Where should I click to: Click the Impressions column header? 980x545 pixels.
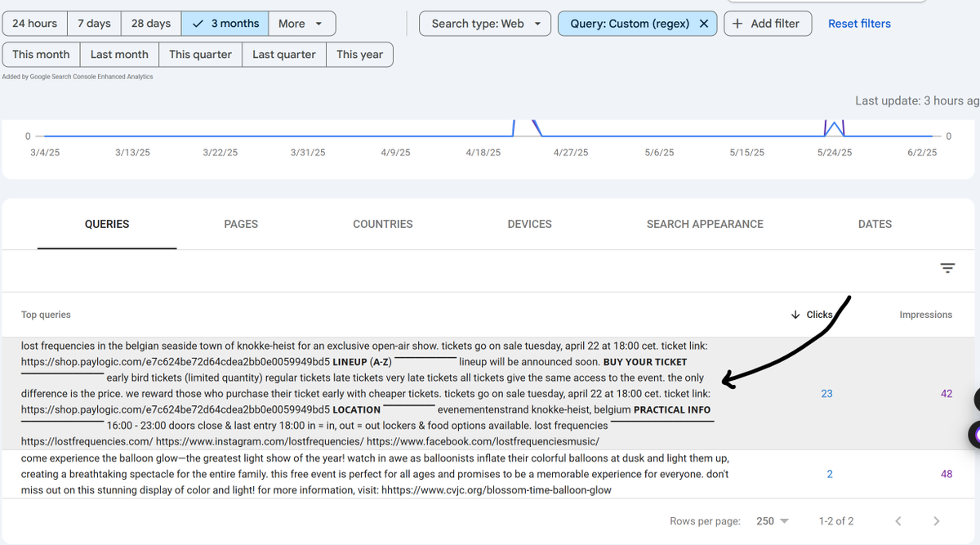tap(925, 315)
